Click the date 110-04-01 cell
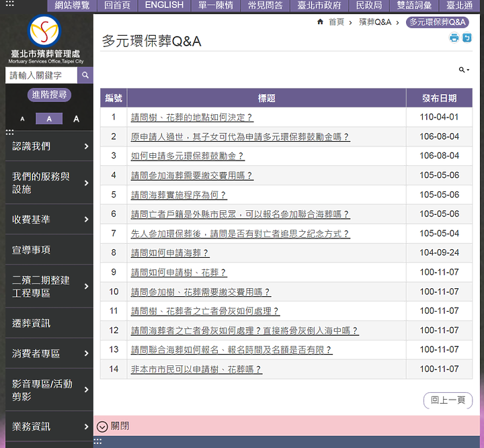The width and height of the screenshot is (484, 448). 439,117
